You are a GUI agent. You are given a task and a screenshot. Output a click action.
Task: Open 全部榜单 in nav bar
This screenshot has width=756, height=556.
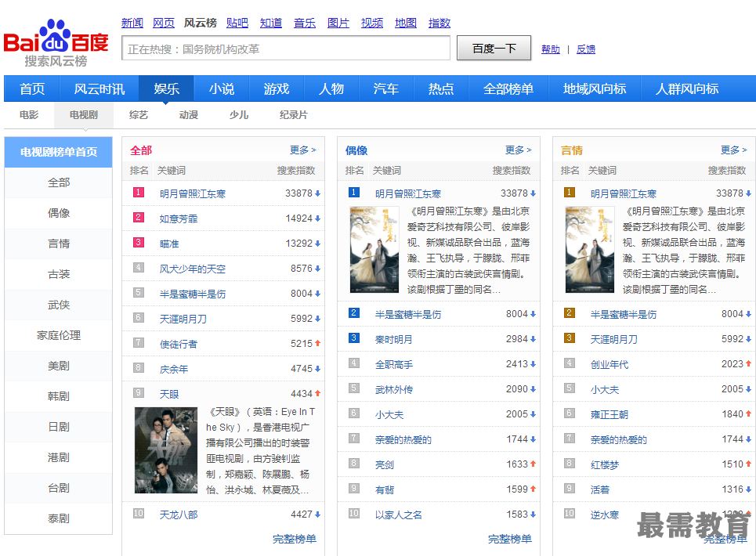[508, 88]
